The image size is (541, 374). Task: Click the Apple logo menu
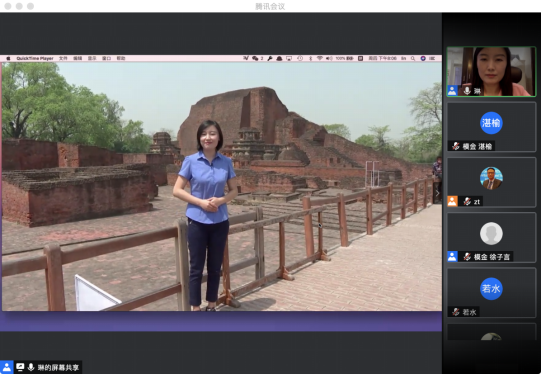coord(8,58)
